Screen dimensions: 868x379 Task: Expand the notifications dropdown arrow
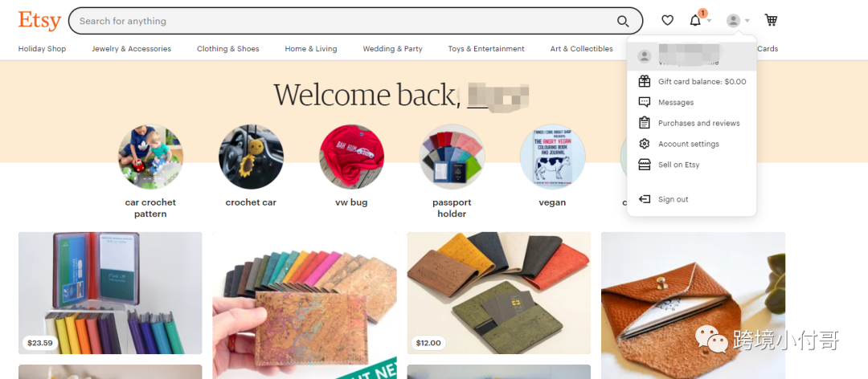coord(709,21)
